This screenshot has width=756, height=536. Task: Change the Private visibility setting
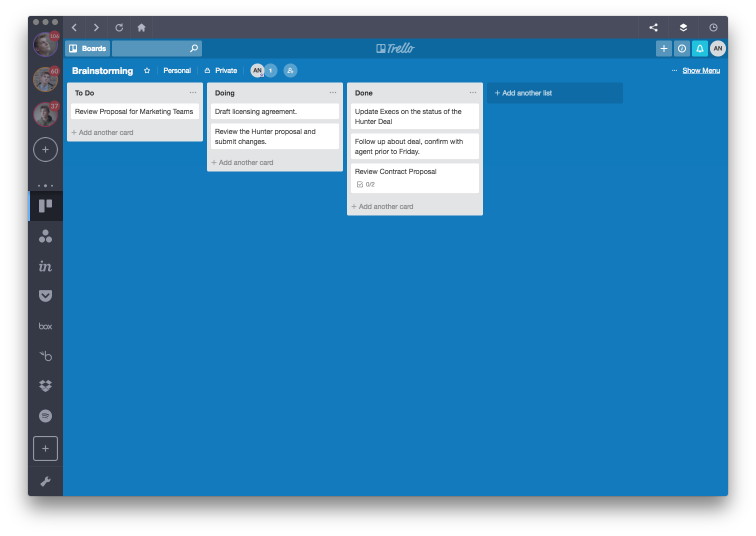pyautogui.click(x=221, y=70)
